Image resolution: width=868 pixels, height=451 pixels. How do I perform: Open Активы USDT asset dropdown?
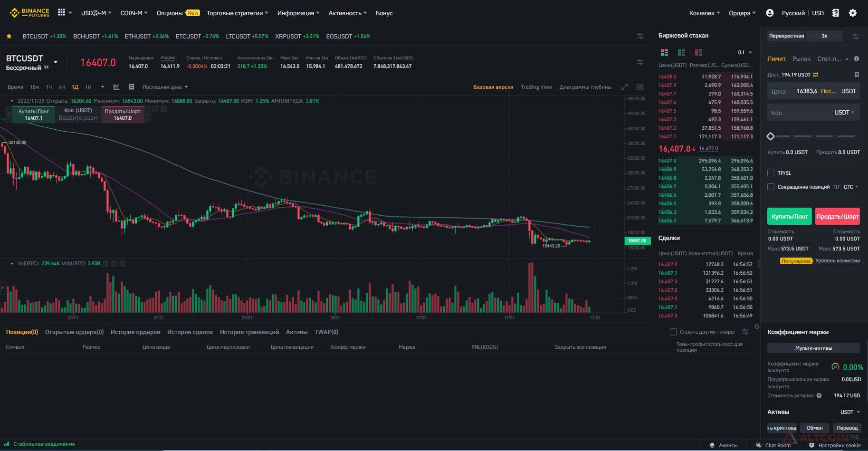850,412
